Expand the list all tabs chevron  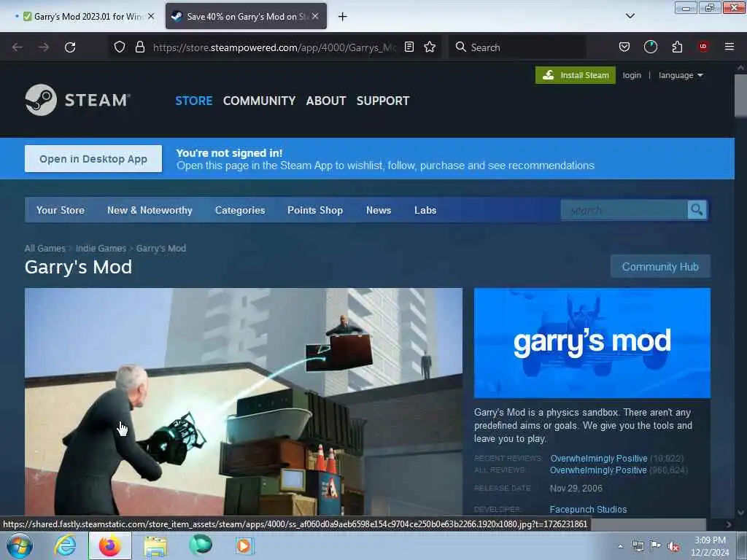[630, 16]
